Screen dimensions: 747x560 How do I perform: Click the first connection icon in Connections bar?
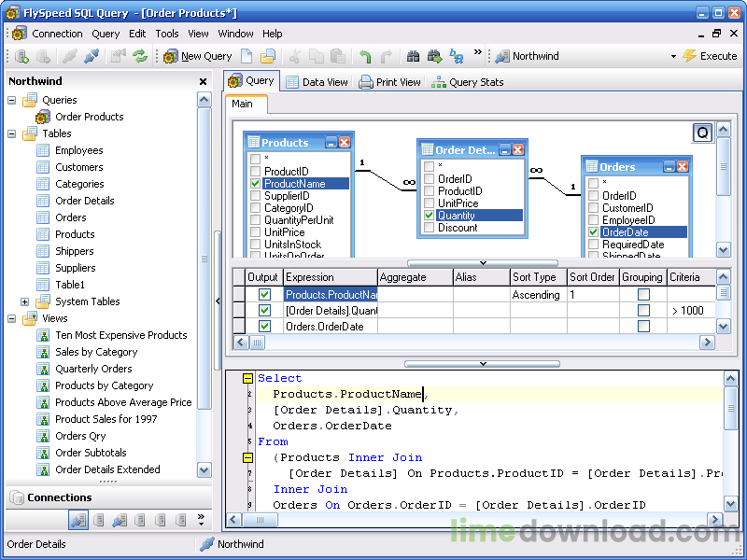click(78, 520)
